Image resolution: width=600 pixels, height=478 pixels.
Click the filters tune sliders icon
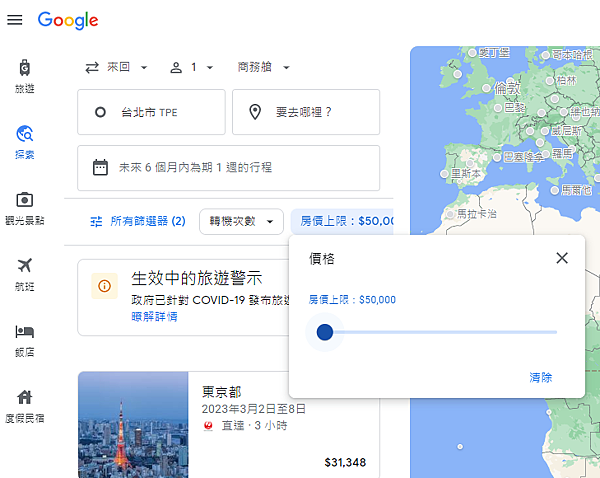pos(96,221)
